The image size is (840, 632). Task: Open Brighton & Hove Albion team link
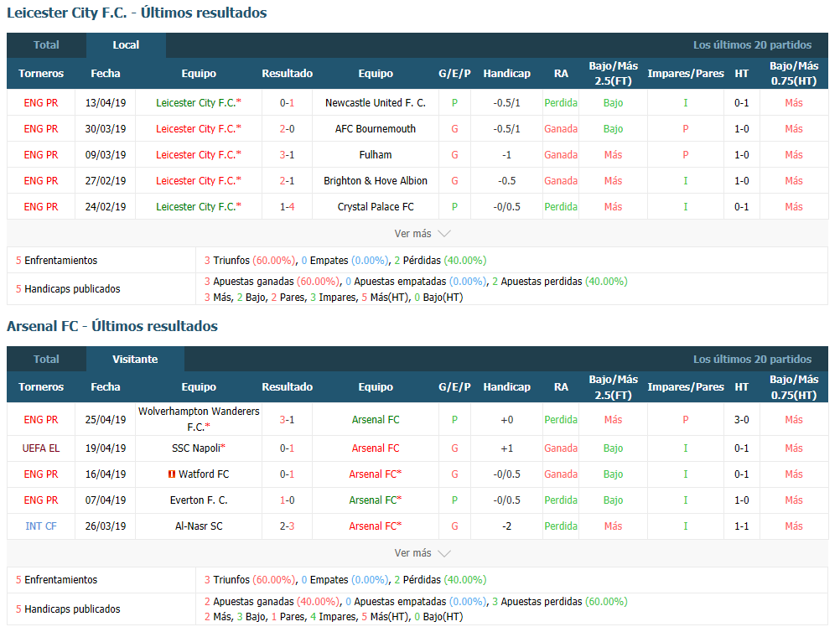pos(376,180)
